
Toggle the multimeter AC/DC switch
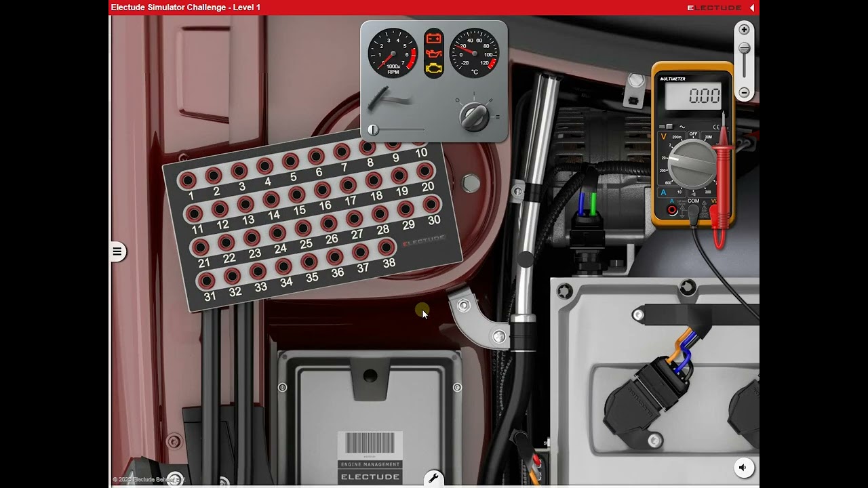[669, 127]
